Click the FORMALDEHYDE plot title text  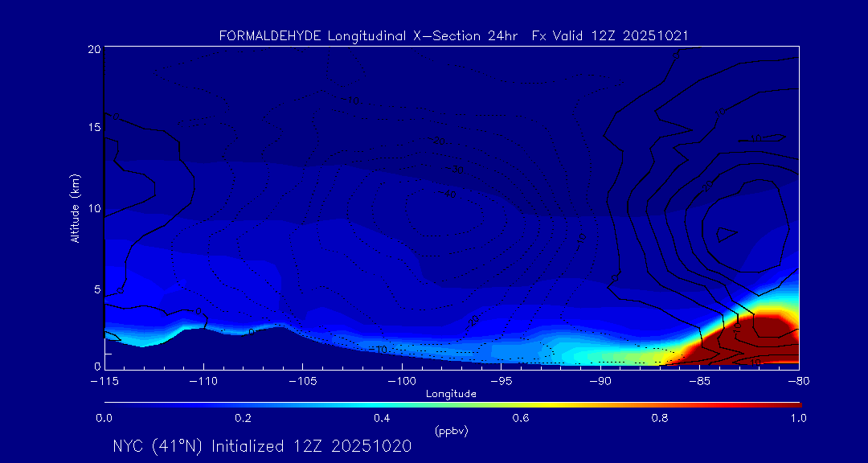(x=272, y=36)
